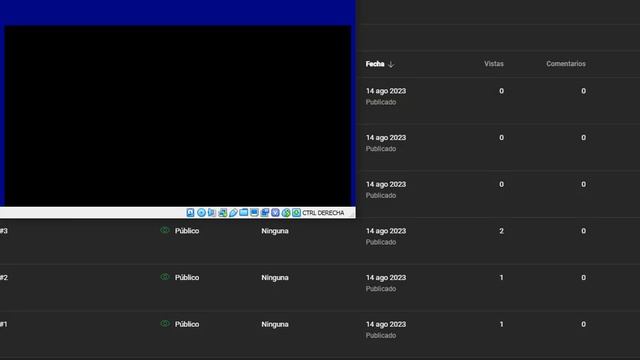Screen dimensions: 640x360
Task: Click the VirtualBox recording status icon
Action: pyautogui.click(x=265, y=213)
